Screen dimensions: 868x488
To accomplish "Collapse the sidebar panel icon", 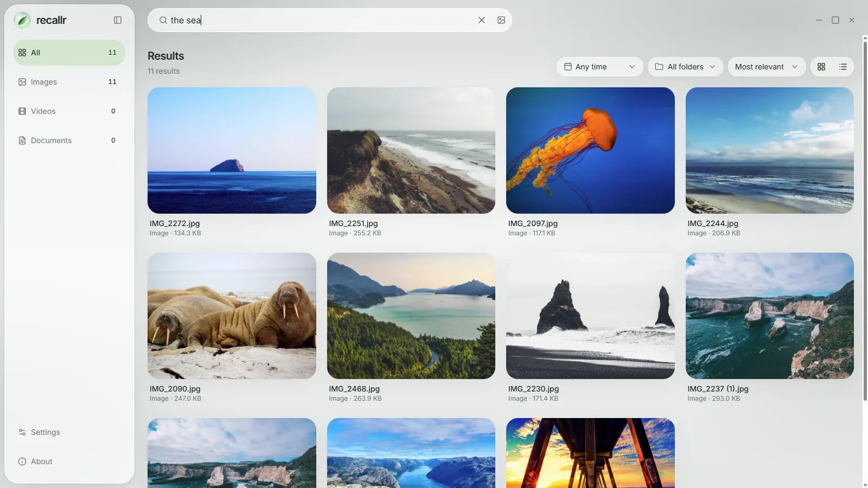I will [x=118, y=20].
